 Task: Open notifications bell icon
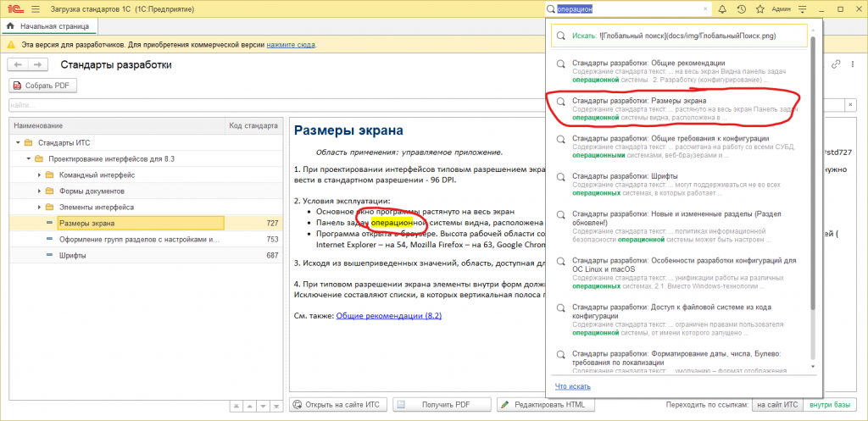[722, 9]
